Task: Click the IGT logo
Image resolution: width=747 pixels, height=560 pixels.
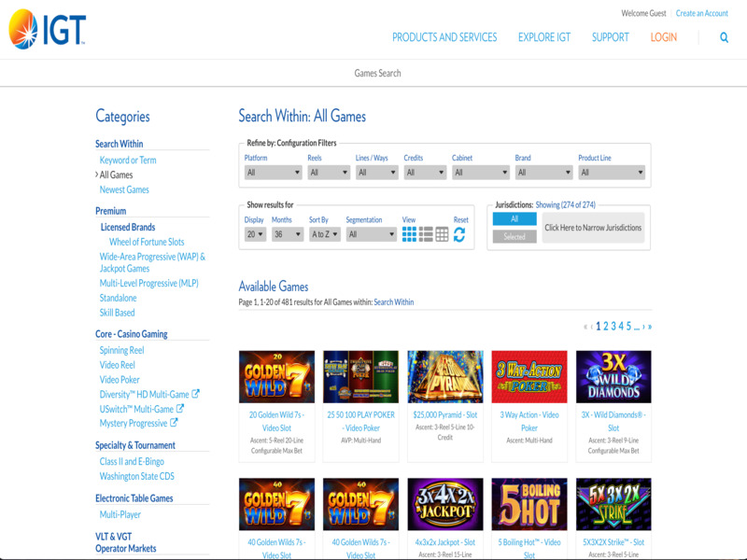Action: pyautogui.click(x=47, y=29)
